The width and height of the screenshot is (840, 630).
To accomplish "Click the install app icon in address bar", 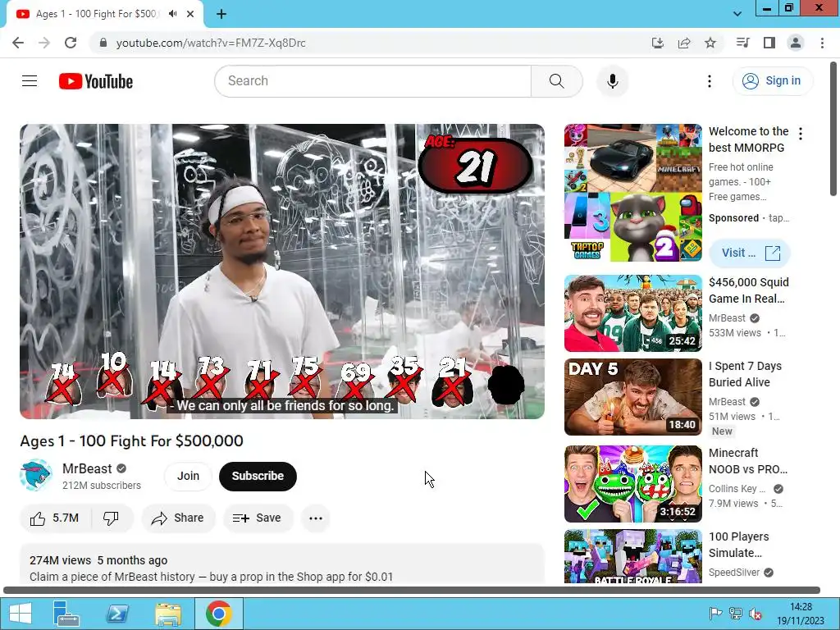I will pos(658,43).
